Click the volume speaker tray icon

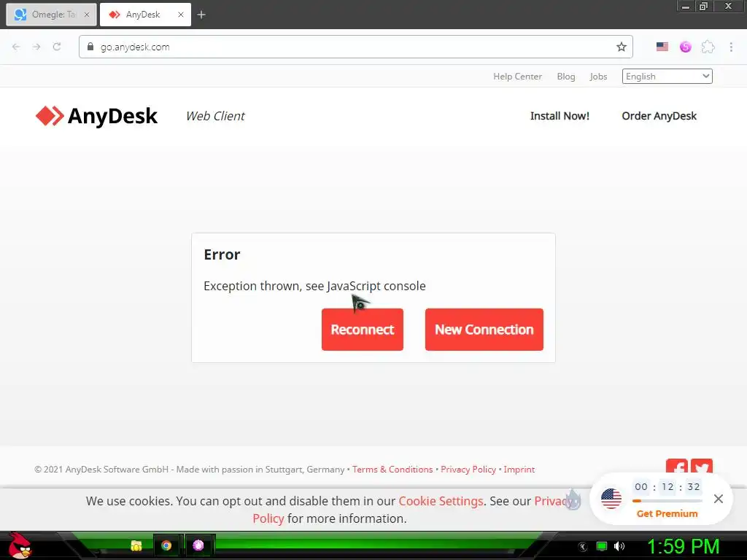click(x=619, y=546)
